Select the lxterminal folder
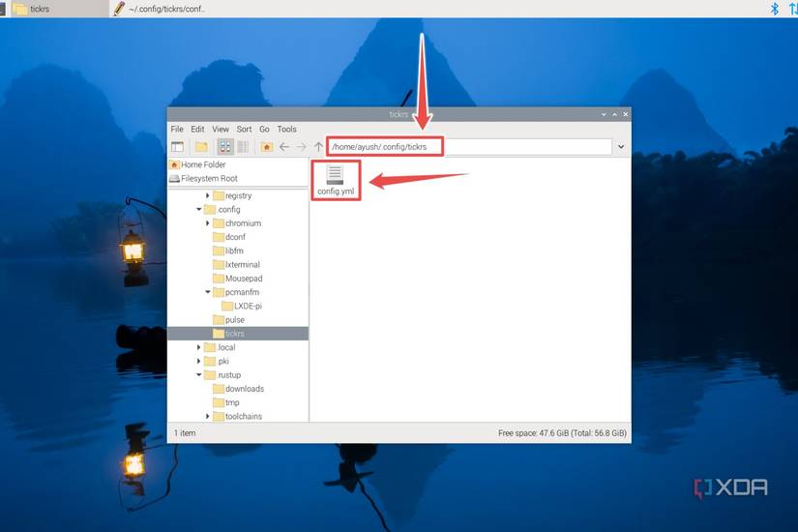This screenshot has width=798, height=532. pos(236,264)
